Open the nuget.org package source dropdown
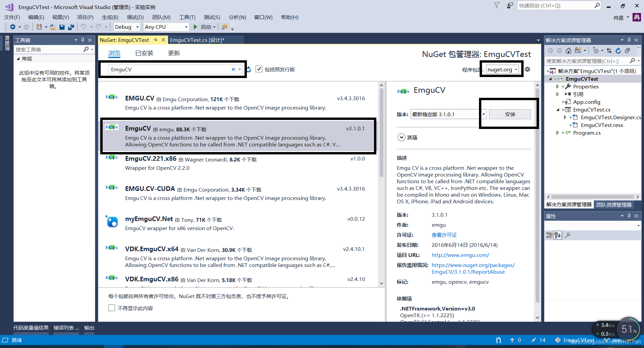 click(x=502, y=69)
